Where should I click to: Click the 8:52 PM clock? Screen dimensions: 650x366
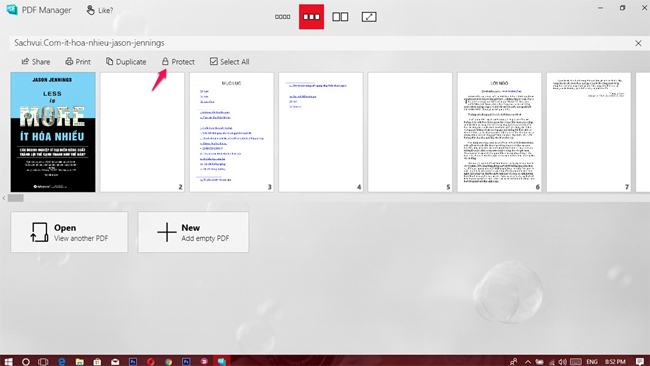pyautogui.click(x=615, y=361)
